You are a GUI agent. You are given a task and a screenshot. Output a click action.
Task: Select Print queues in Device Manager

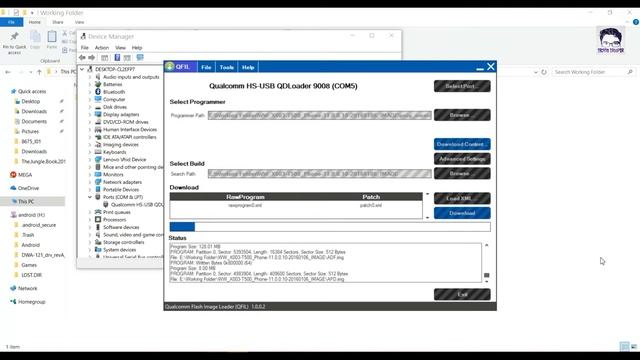pyautogui.click(x=116, y=212)
